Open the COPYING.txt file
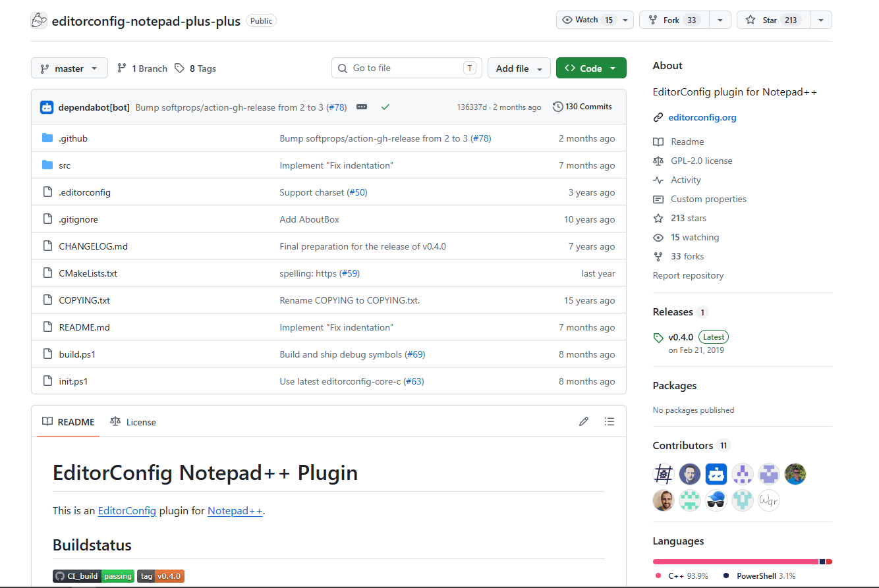The image size is (879, 588). 84,300
